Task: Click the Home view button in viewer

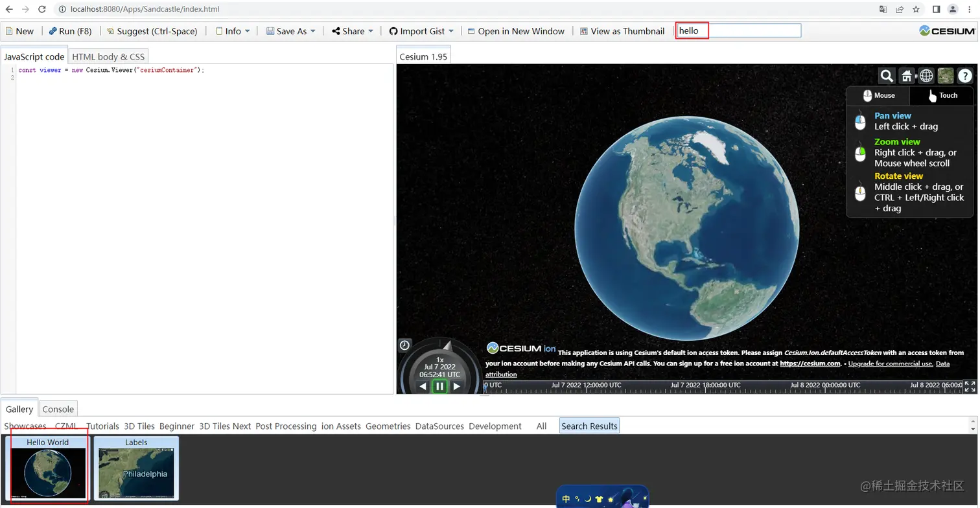Action: pyautogui.click(x=907, y=76)
